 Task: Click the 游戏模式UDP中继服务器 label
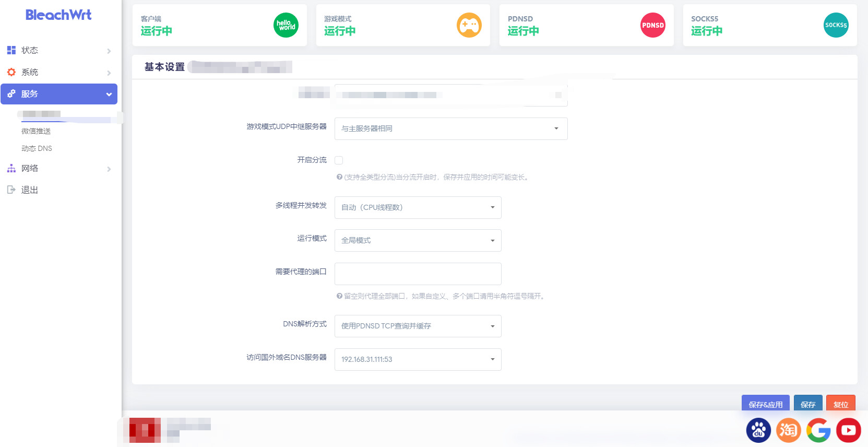tap(287, 126)
